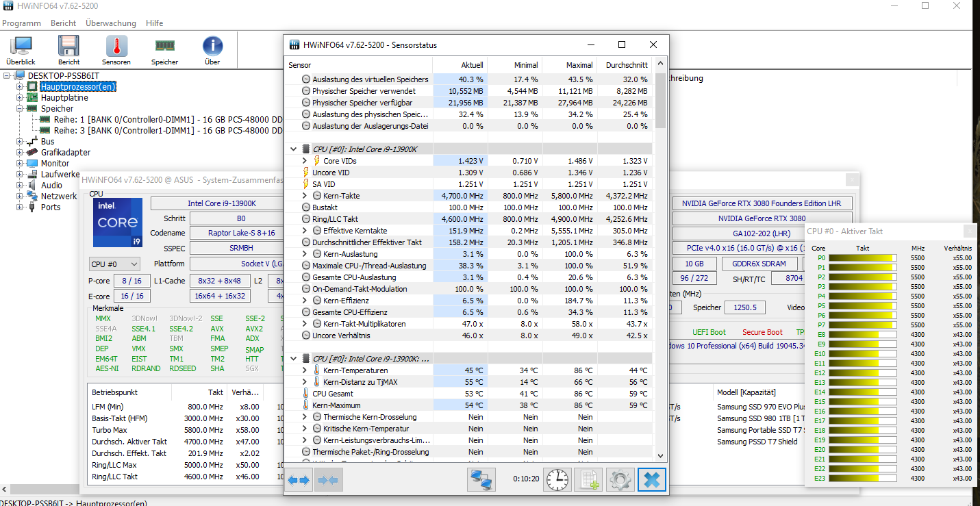Expand the Effektive Kerntakte sensor row
This screenshot has height=506, width=980.
tap(305, 231)
